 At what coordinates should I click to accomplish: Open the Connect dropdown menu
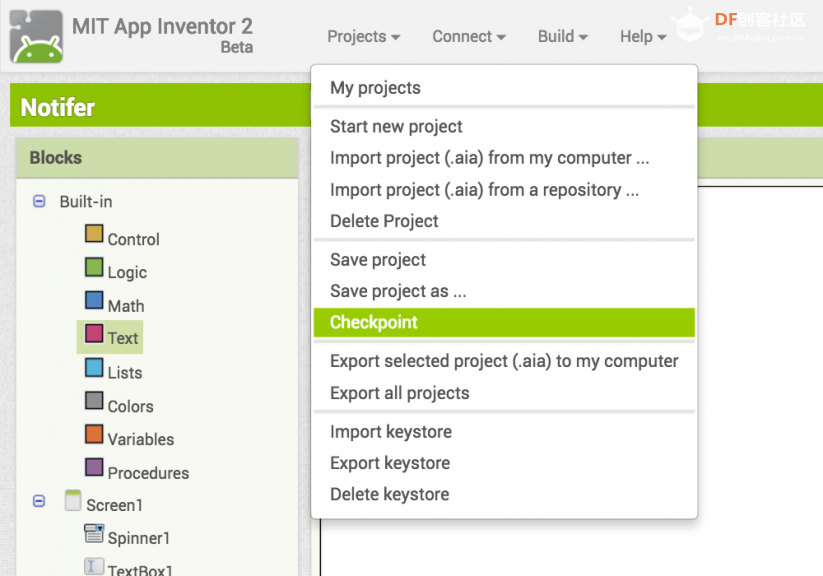(469, 37)
